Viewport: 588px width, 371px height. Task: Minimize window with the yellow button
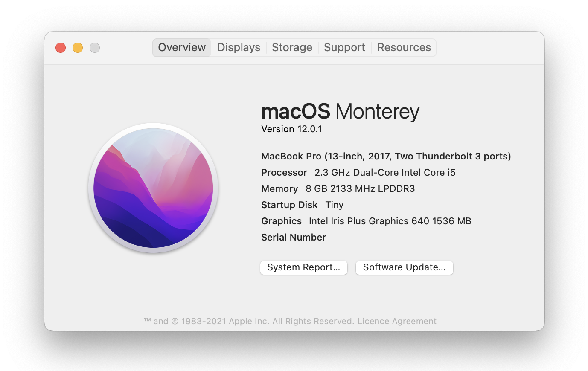coord(78,48)
